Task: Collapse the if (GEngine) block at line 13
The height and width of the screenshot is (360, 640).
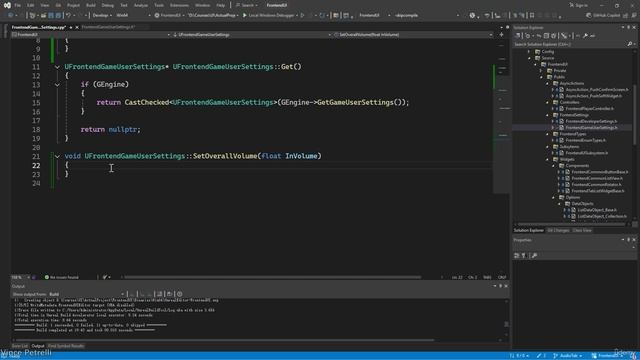Action: [x=57, y=85]
